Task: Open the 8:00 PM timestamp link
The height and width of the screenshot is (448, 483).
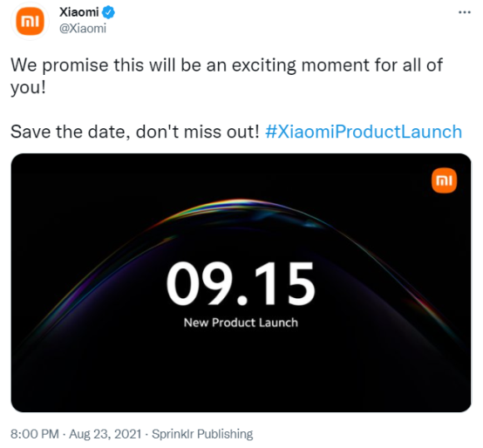Action: pos(35,434)
